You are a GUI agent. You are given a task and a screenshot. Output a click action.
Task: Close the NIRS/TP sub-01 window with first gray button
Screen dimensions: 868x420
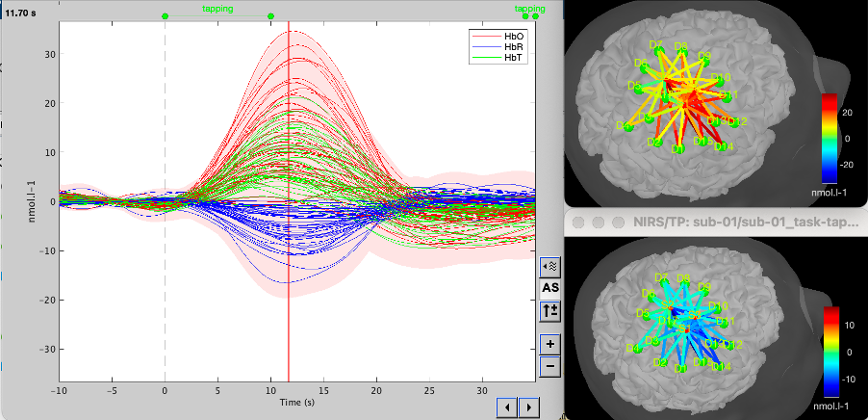coord(578,223)
